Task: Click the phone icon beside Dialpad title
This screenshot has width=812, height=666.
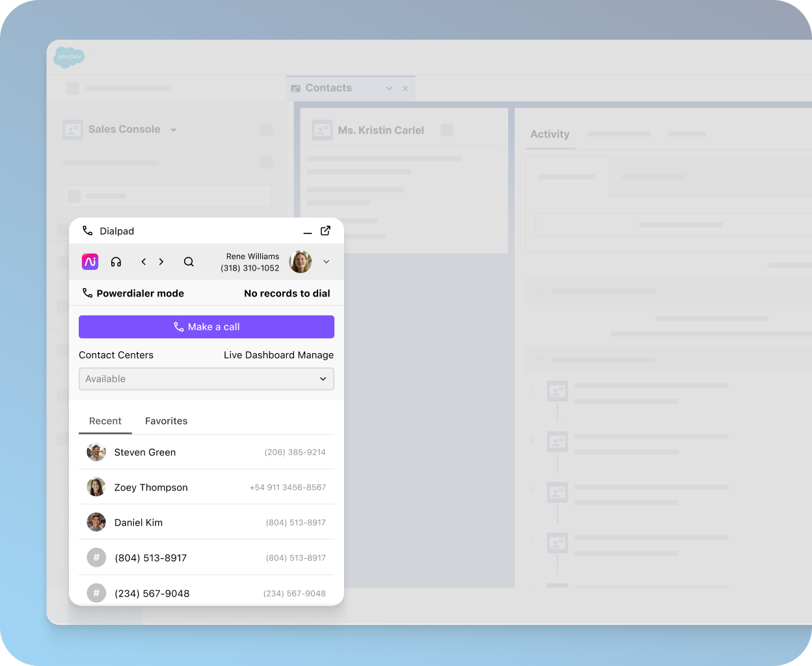Action: pos(88,231)
